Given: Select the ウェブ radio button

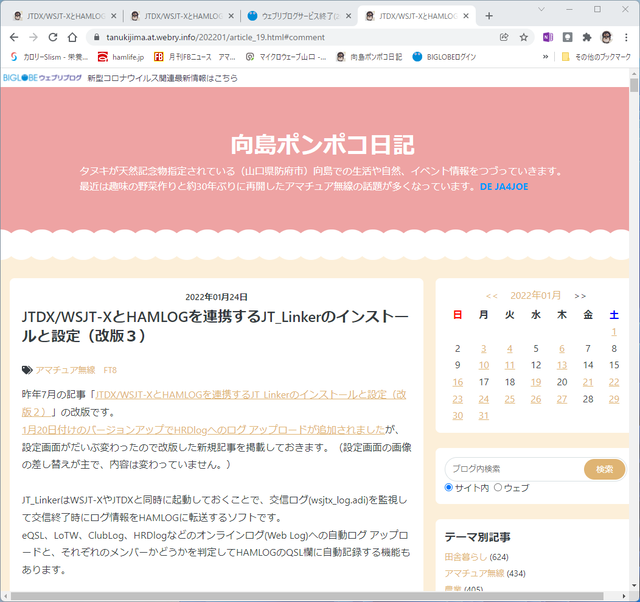Looking at the screenshot, I should 498,487.
